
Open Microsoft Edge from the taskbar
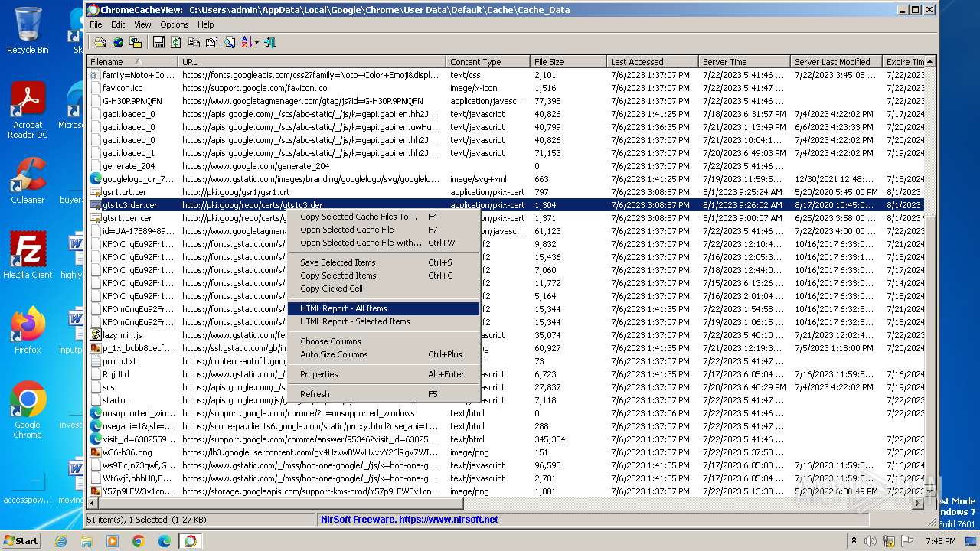tap(165, 541)
